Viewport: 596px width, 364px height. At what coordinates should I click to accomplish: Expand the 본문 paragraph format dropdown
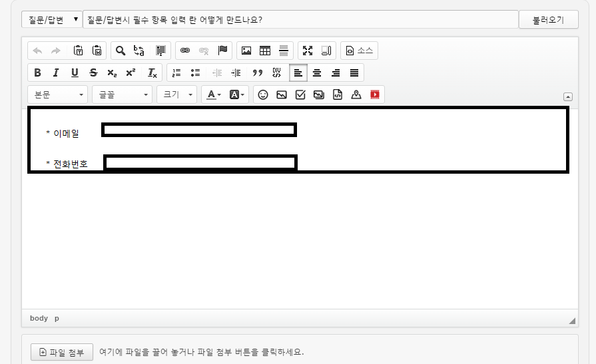point(59,94)
